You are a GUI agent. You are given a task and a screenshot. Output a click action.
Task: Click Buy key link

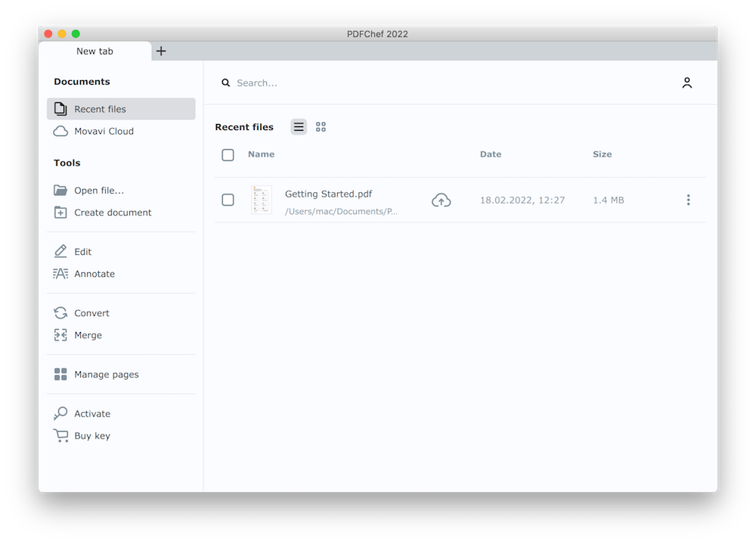point(91,436)
